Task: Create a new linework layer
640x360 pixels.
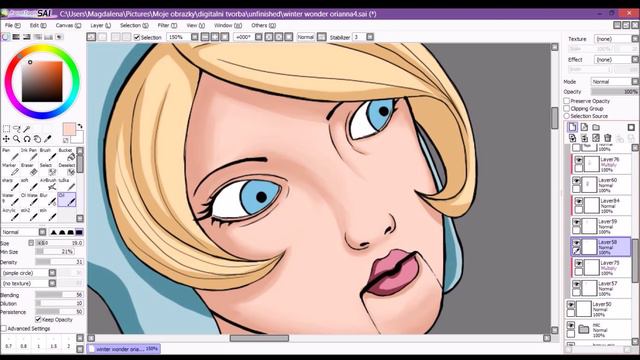Action: coord(584,127)
